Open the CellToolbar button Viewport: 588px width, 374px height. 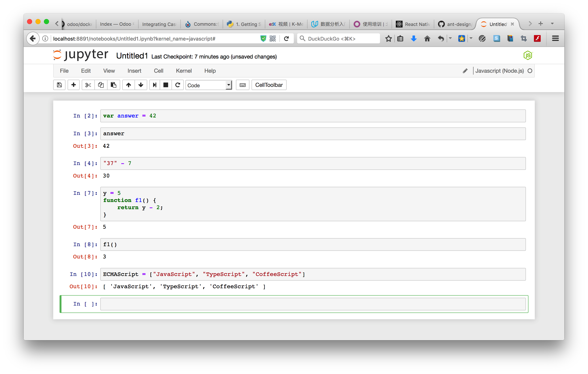(x=269, y=85)
